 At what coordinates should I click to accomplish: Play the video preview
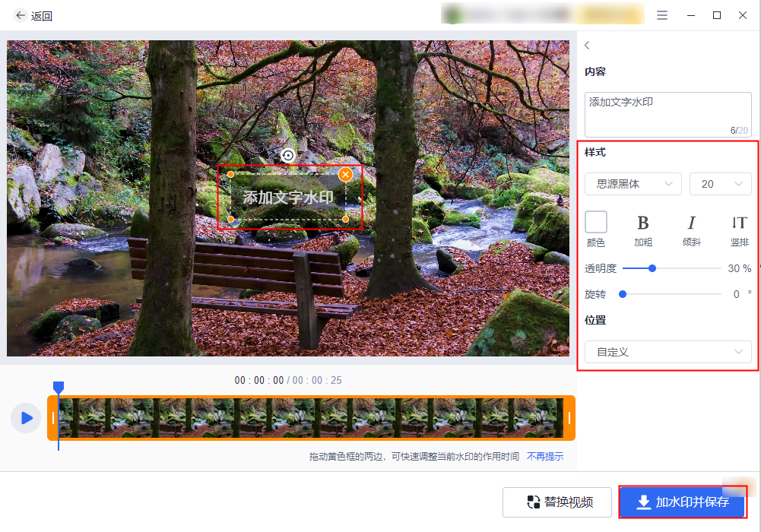click(26, 417)
